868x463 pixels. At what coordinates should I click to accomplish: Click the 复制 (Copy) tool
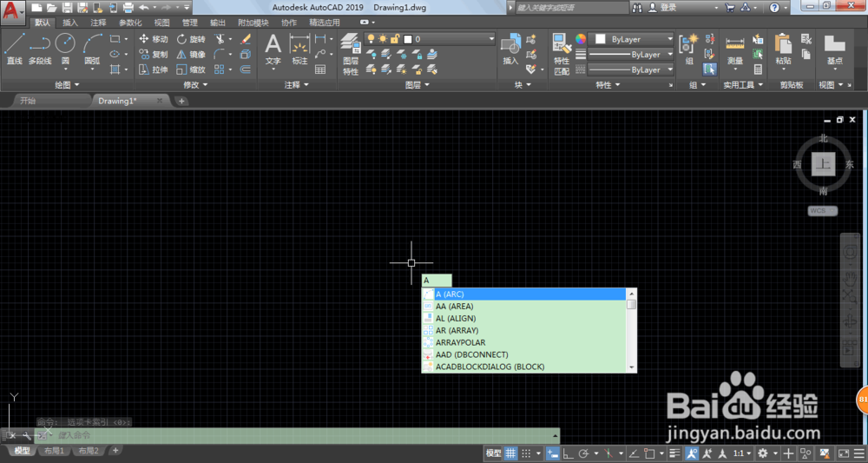154,54
